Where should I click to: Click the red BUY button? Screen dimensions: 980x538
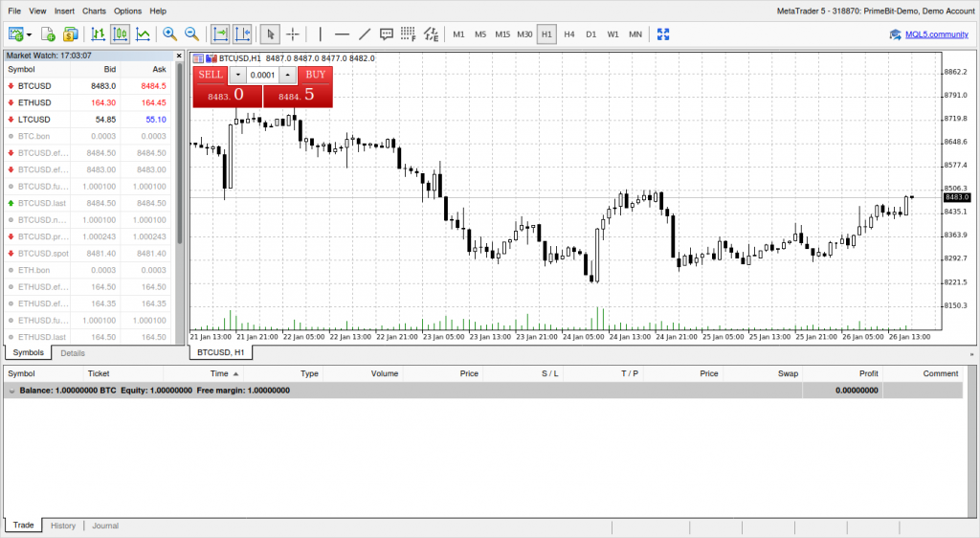tap(315, 75)
